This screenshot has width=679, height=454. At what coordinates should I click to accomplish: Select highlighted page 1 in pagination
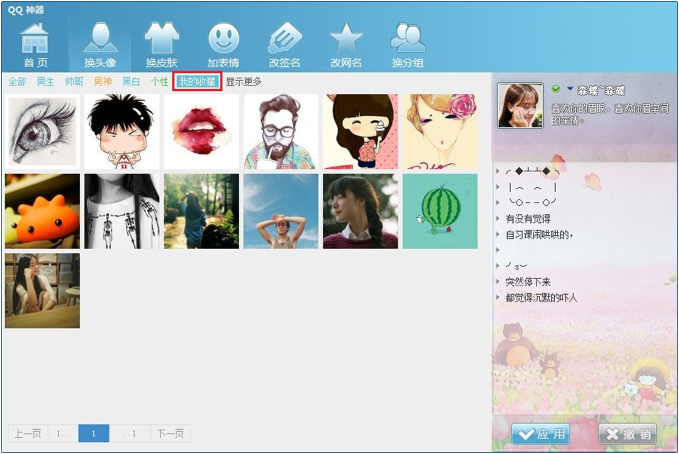pos(94,433)
